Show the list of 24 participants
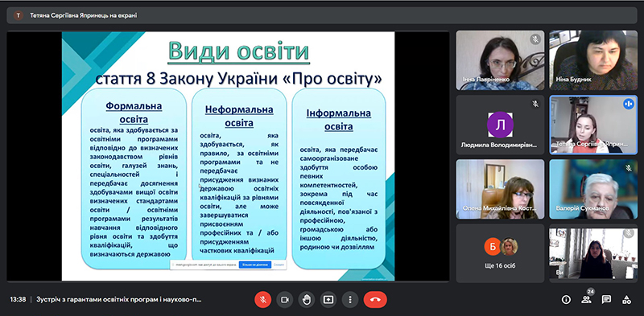Viewport: 644px width, 316px height. click(x=587, y=300)
